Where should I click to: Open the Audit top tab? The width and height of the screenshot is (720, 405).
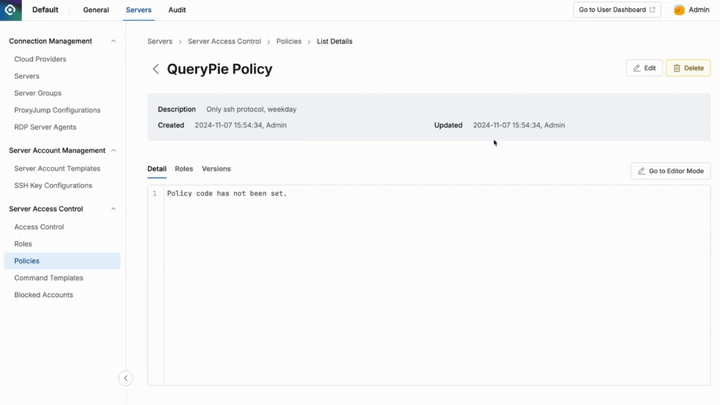pos(177,10)
